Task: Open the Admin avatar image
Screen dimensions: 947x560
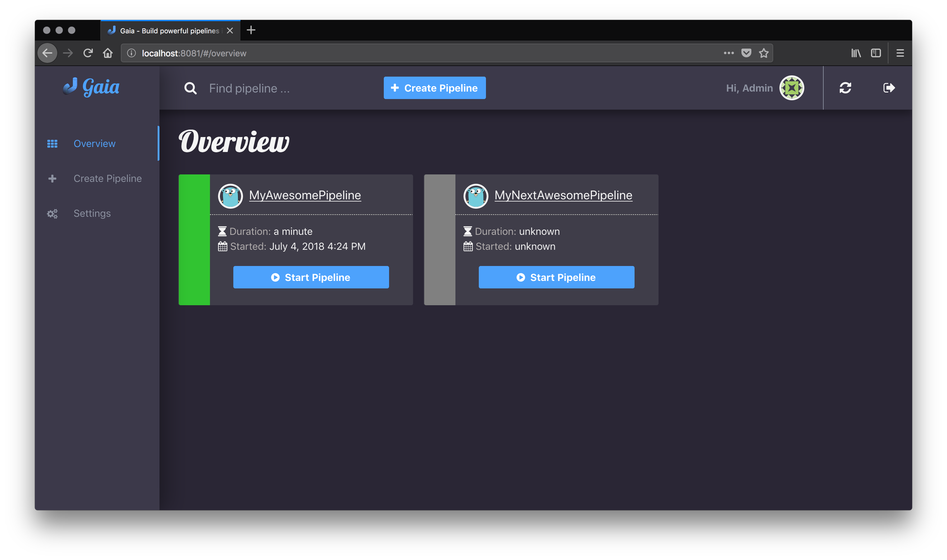Action: coord(792,88)
